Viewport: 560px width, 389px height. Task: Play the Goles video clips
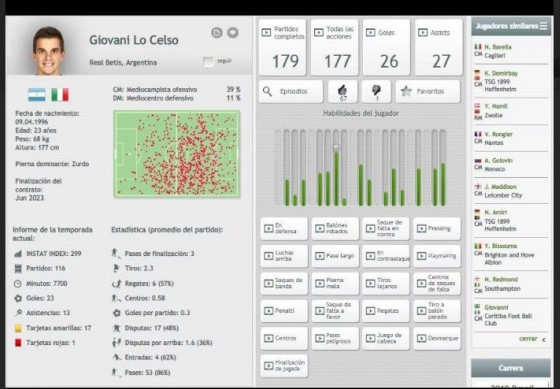(386, 47)
